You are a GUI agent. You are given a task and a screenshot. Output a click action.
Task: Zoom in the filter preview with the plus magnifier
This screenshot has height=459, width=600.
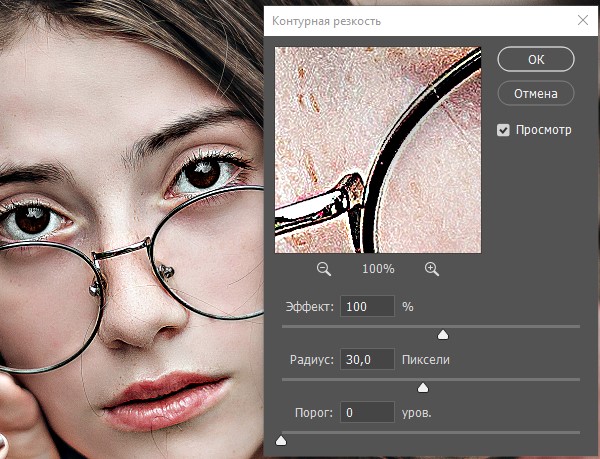pyautogui.click(x=432, y=269)
